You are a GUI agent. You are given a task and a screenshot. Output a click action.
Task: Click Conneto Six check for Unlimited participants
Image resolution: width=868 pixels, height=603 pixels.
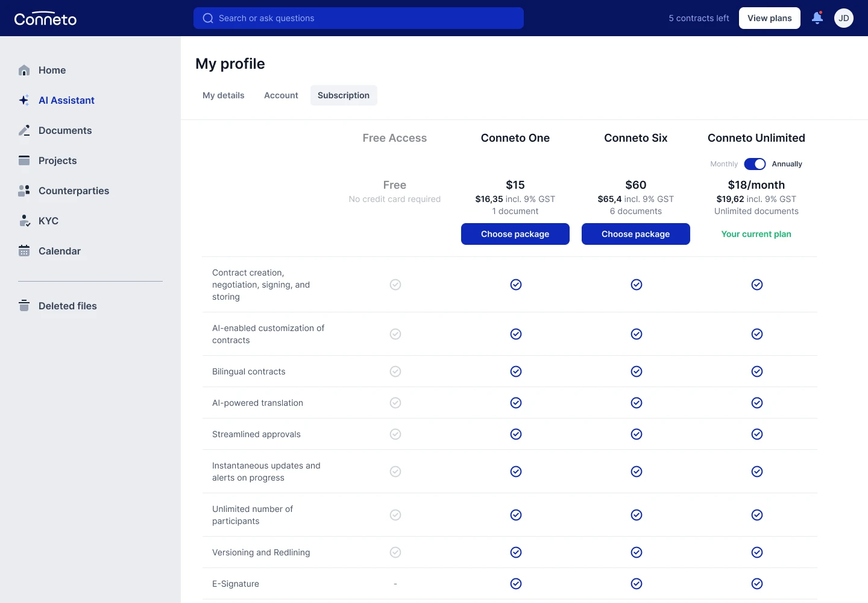pyautogui.click(x=637, y=515)
